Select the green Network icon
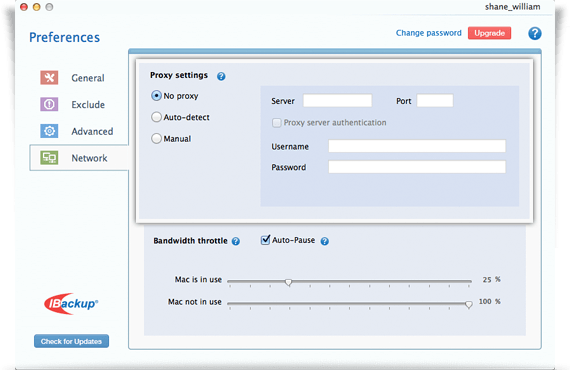 [x=49, y=158]
